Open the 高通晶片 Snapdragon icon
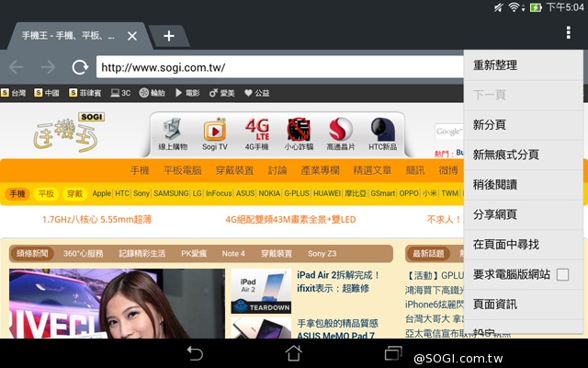The image size is (588, 368). coord(341,134)
